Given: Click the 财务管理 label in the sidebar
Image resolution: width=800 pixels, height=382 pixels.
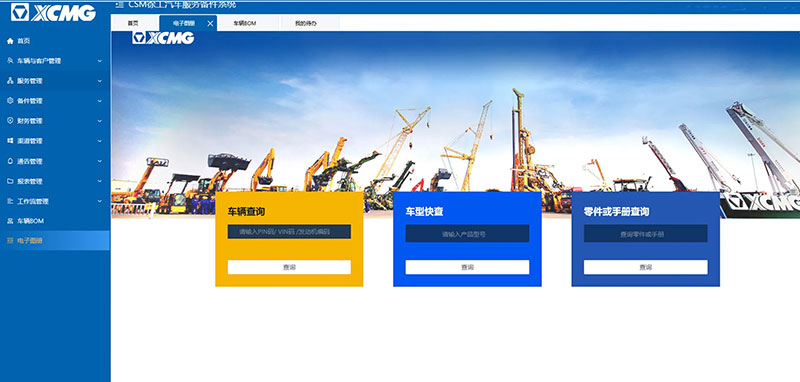Looking at the screenshot, I should [x=30, y=121].
